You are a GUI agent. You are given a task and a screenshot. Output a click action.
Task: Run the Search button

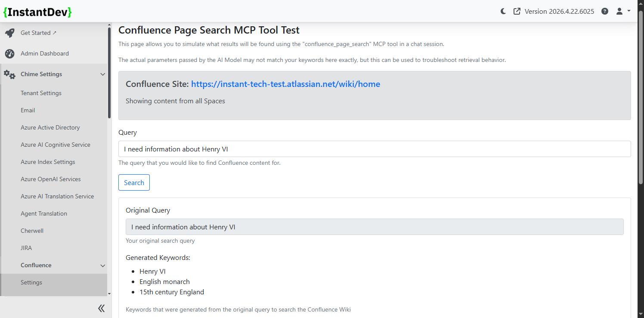pos(134,182)
